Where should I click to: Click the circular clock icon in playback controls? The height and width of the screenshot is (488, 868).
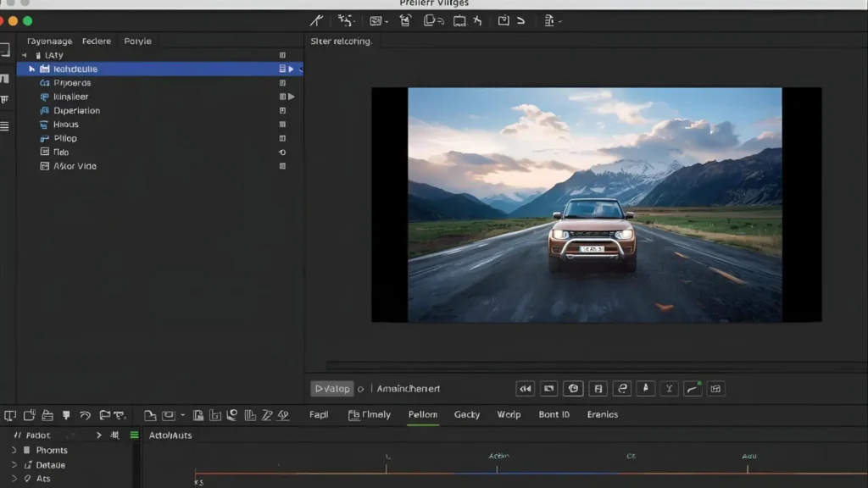pos(574,389)
